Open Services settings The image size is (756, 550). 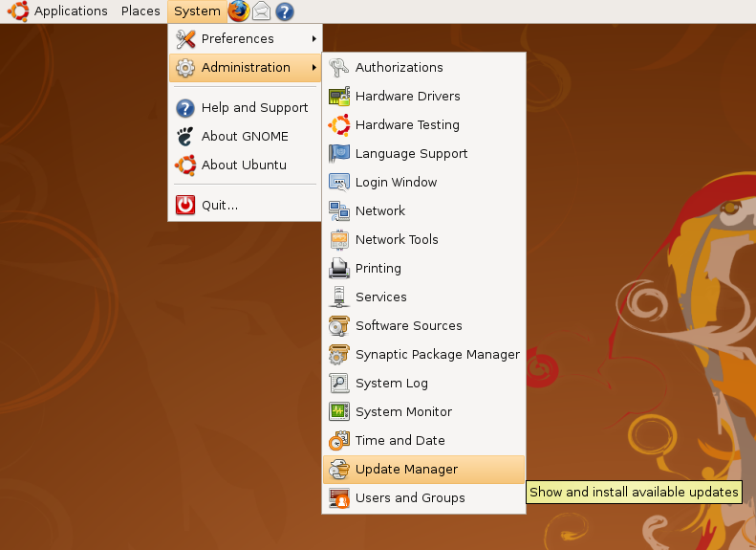pos(423,297)
